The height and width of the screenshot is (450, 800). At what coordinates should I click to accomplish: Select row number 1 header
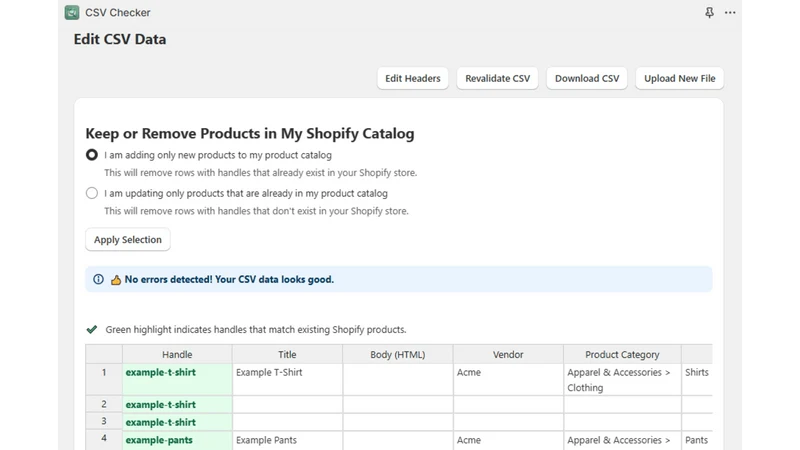104,379
